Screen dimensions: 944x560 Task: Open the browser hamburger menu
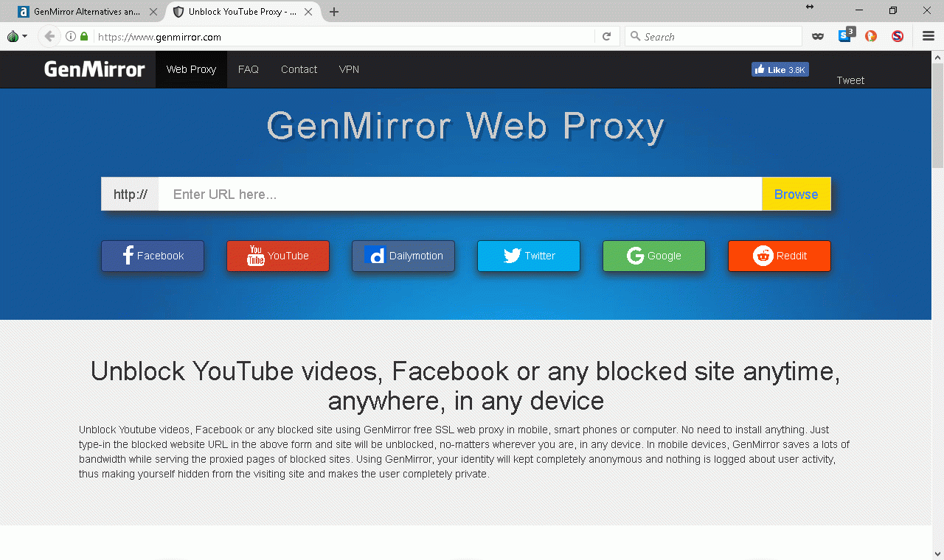point(929,36)
